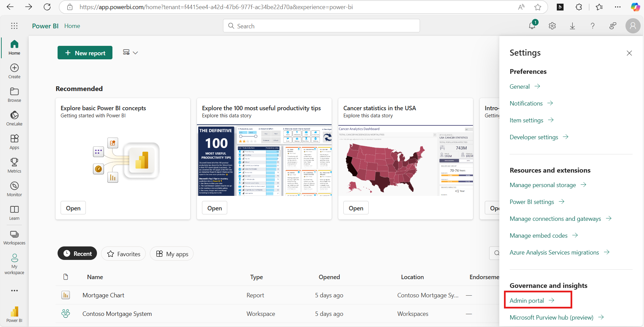
Task: Click the download arrow icon
Action: pyautogui.click(x=572, y=26)
